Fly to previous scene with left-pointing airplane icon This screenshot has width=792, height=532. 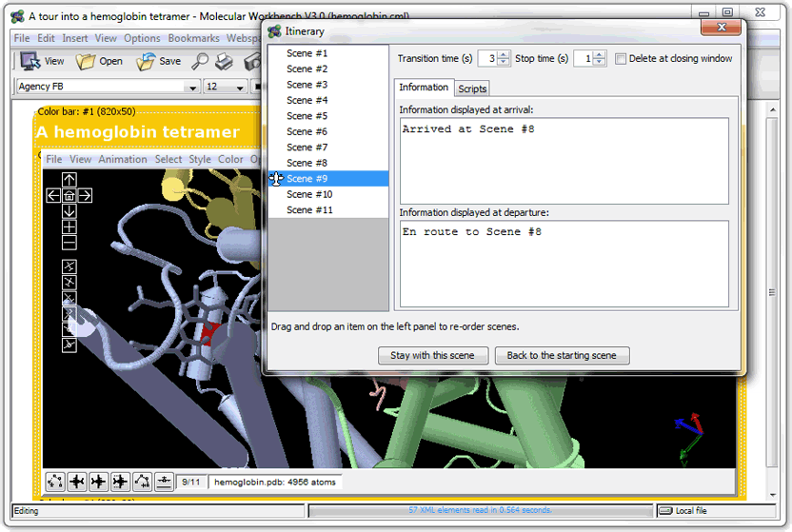tap(77, 482)
